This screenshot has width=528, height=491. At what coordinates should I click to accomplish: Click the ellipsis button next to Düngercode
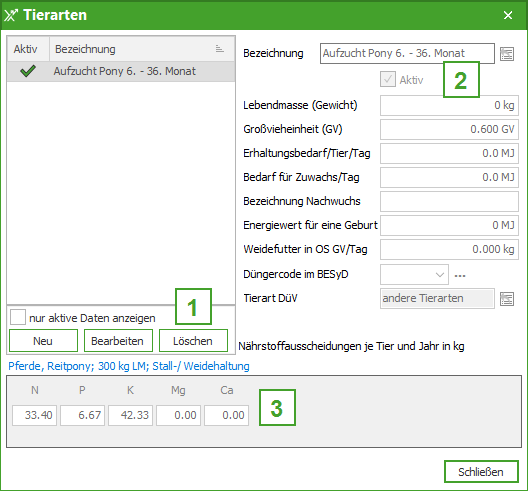point(460,275)
